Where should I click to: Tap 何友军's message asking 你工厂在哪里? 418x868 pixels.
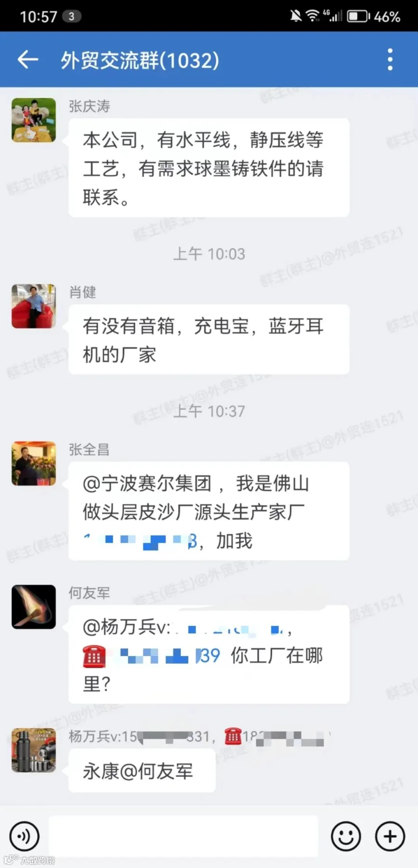coord(209,654)
